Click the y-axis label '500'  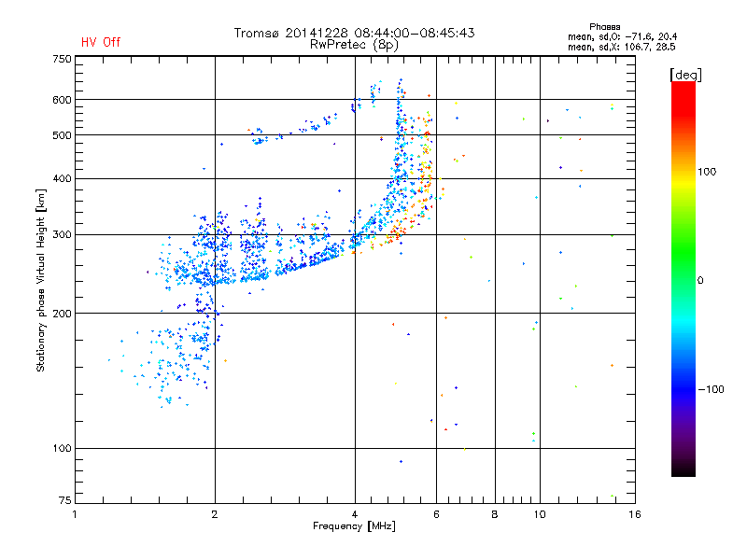click(x=62, y=135)
